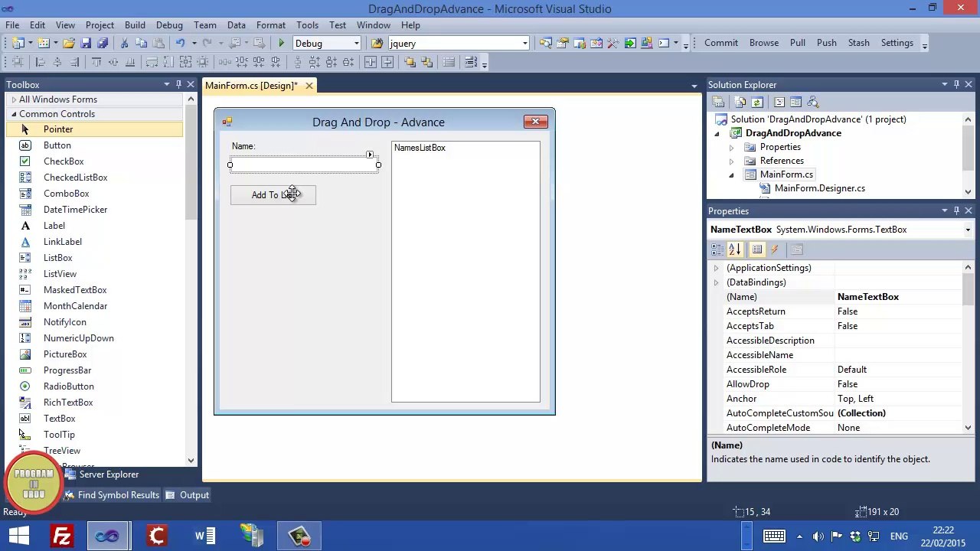This screenshot has height=551, width=980.
Task: Click the Align Lefts layout icon
Action: 40,62
